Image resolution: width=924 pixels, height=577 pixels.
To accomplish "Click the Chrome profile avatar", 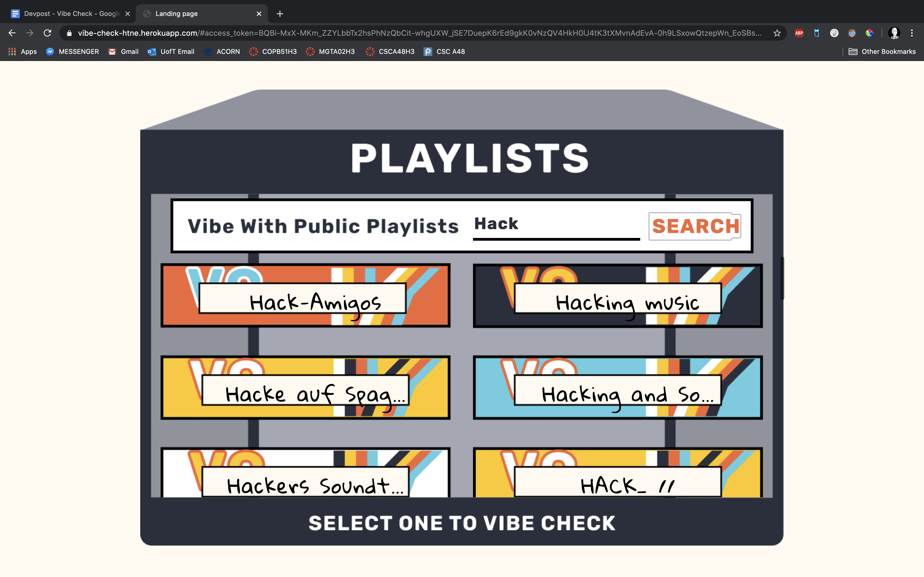I will (x=894, y=33).
